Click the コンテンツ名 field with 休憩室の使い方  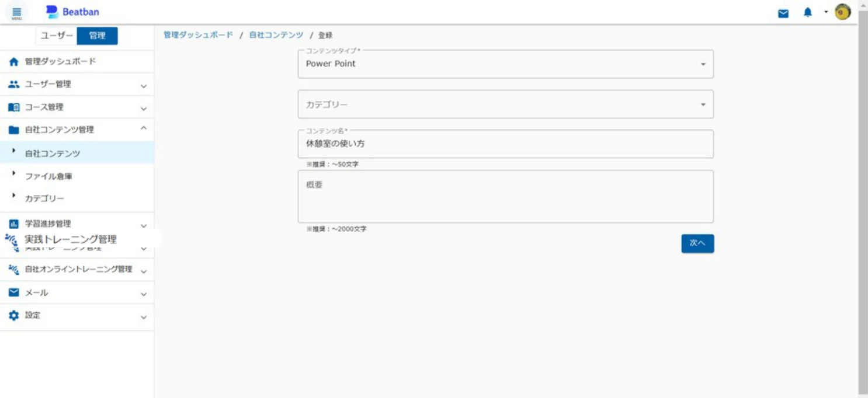point(506,144)
